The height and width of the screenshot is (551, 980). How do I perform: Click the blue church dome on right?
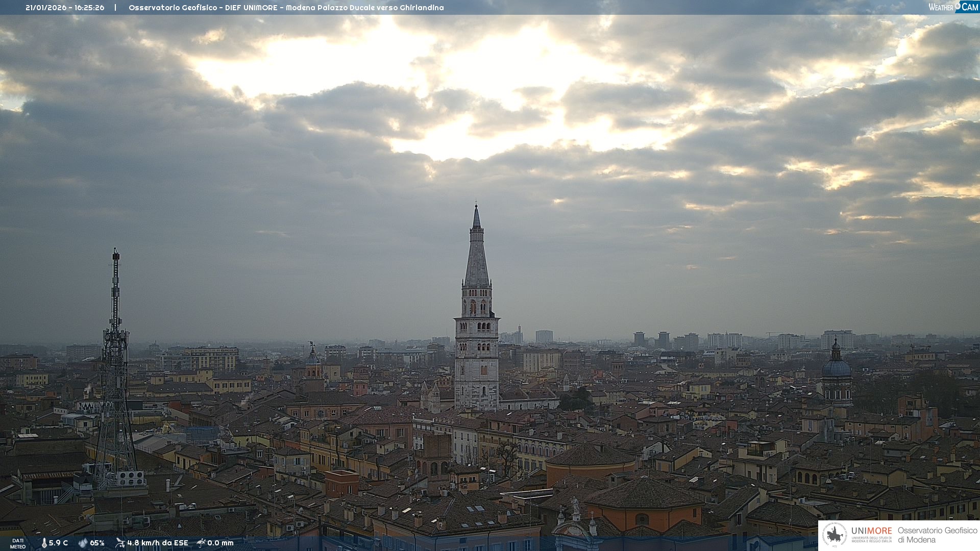point(836,367)
